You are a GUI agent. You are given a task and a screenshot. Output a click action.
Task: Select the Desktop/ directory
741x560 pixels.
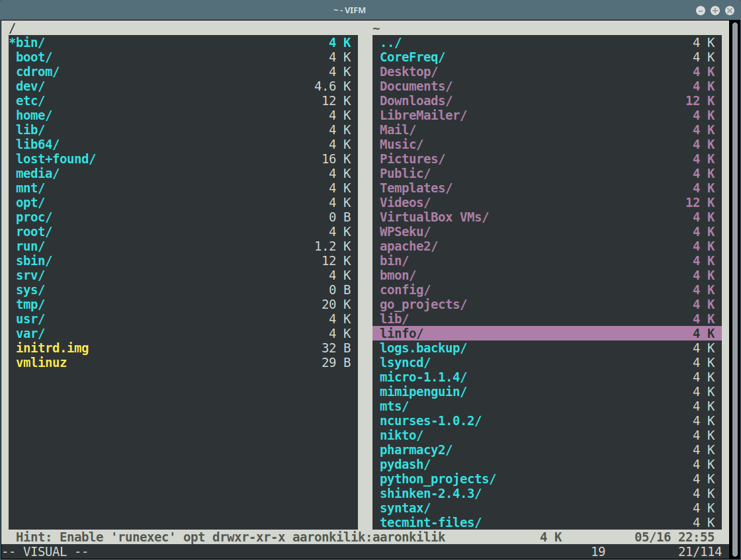(546, 72)
